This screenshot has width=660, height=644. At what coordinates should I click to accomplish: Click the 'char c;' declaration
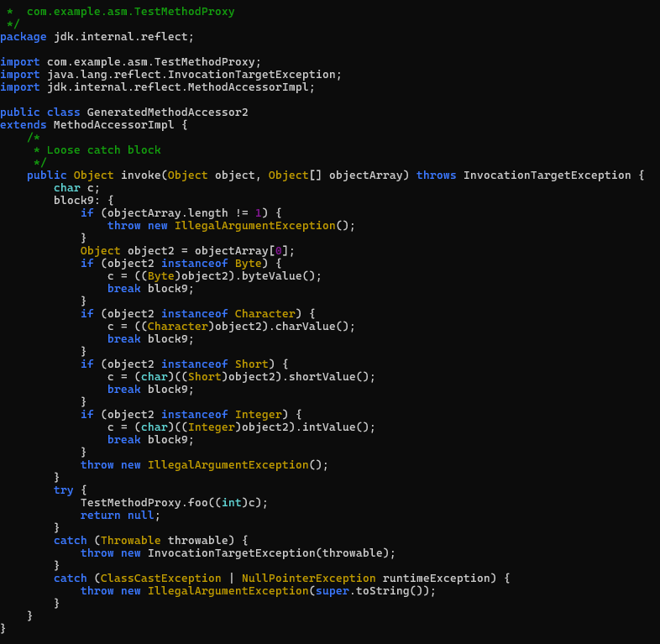pyautogui.click(x=76, y=188)
